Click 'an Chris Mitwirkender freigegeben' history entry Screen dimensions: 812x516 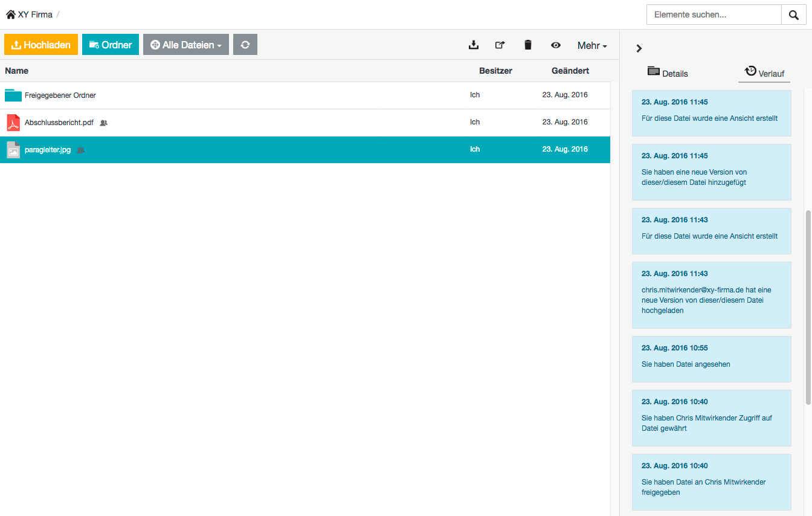pyautogui.click(x=712, y=482)
